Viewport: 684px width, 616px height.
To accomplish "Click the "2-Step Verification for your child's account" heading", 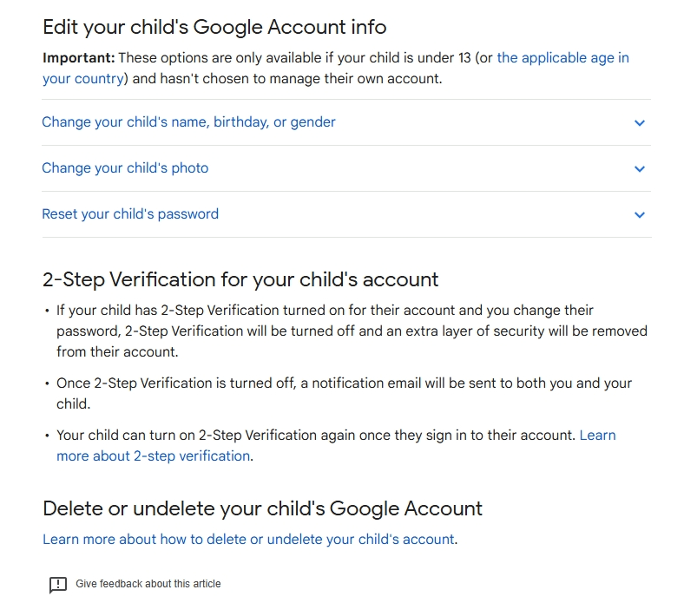I will pos(240,280).
